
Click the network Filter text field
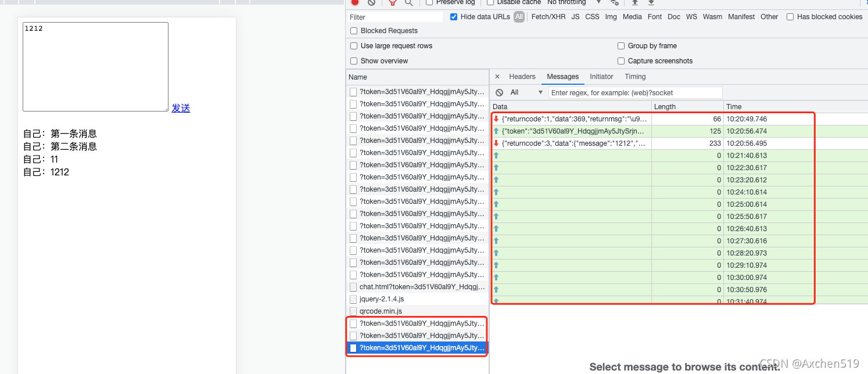click(395, 17)
